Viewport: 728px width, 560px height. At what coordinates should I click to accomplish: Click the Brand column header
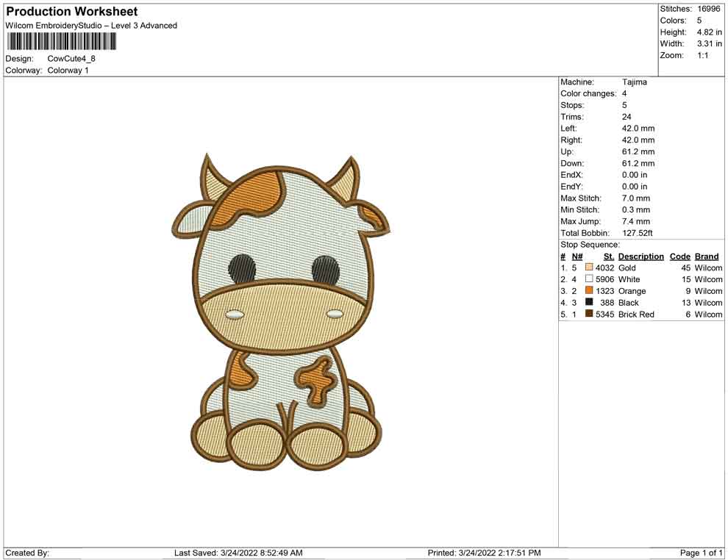(x=707, y=256)
